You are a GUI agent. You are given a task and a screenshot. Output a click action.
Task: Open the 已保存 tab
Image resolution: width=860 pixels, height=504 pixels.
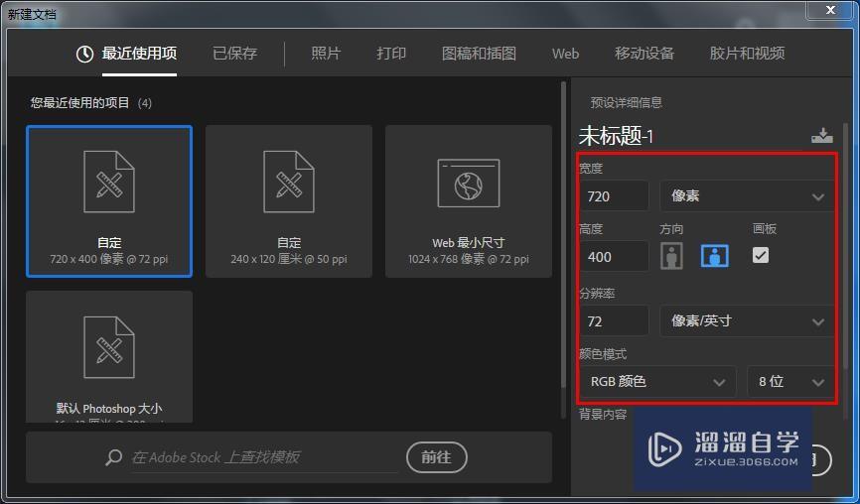234,54
